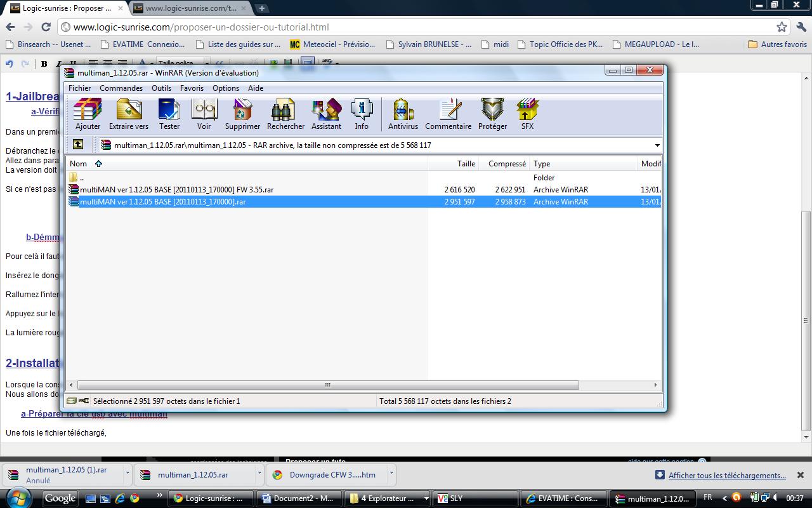
Task: Expand the archive path dropdown arrow
Action: [x=657, y=145]
